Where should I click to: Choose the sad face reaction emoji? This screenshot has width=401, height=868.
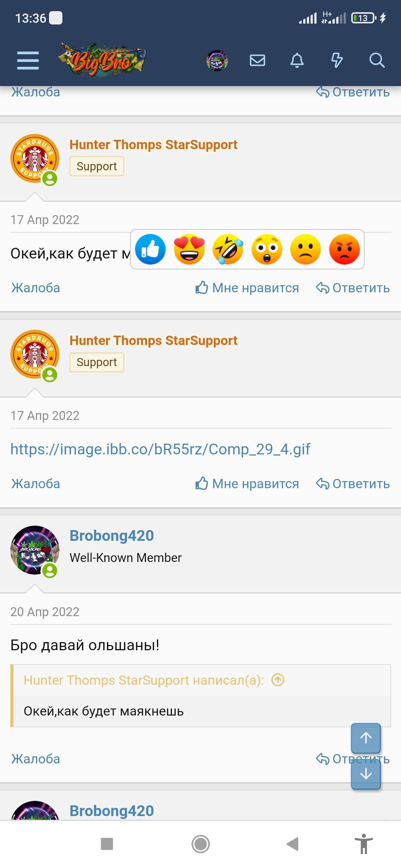(306, 249)
